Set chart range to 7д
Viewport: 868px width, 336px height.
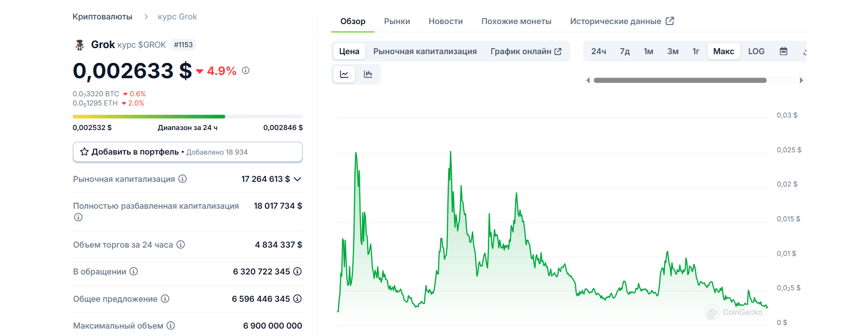coord(625,51)
